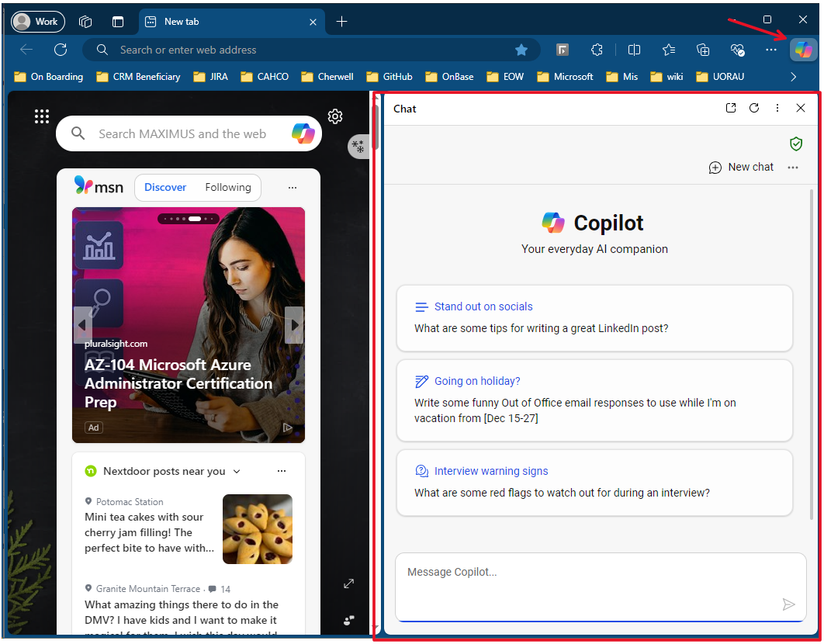Open Favorites star list icon

[669, 50]
